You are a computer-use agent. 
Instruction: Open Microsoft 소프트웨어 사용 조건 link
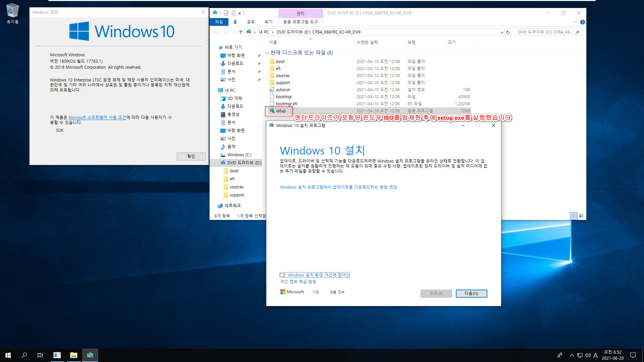(x=97, y=118)
